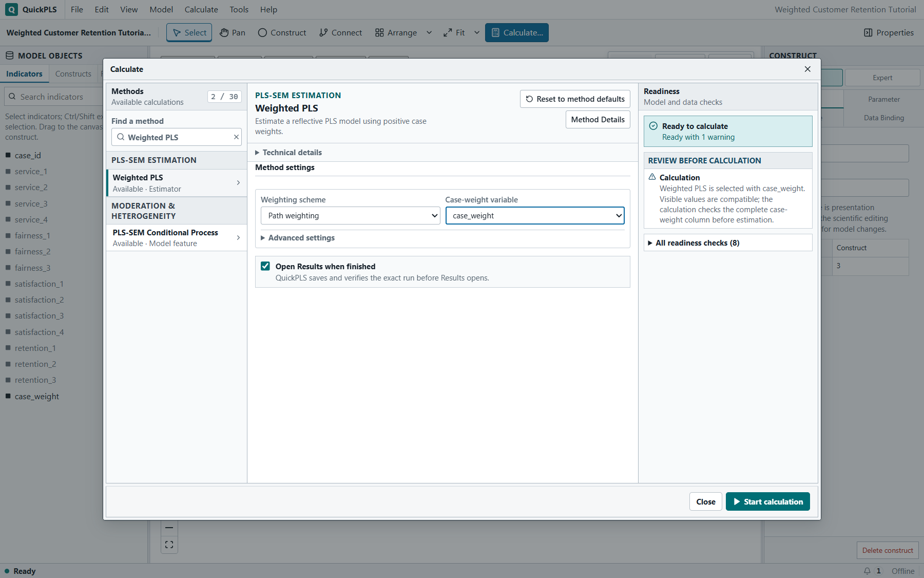Close the Calculate dialog with the X

point(807,69)
